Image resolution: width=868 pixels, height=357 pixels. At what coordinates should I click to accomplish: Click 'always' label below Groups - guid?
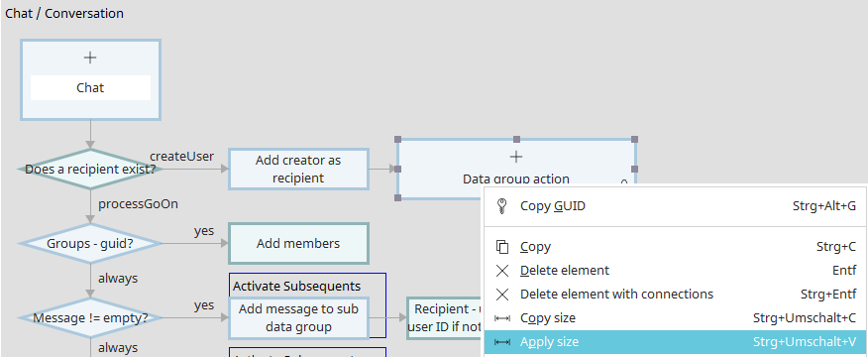click(x=118, y=278)
